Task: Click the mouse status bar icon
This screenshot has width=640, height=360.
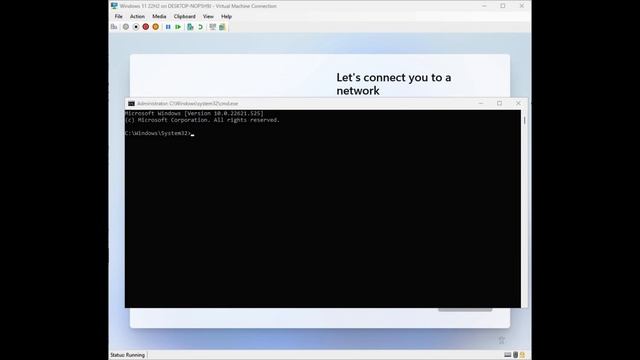Action: click(x=516, y=355)
